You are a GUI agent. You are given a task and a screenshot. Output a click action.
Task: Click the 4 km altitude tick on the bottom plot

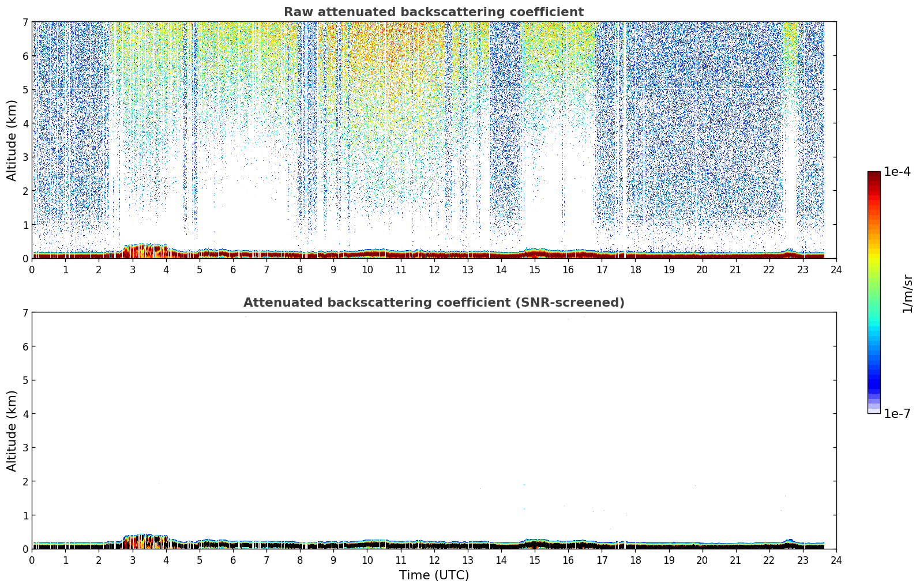(x=25, y=414)
